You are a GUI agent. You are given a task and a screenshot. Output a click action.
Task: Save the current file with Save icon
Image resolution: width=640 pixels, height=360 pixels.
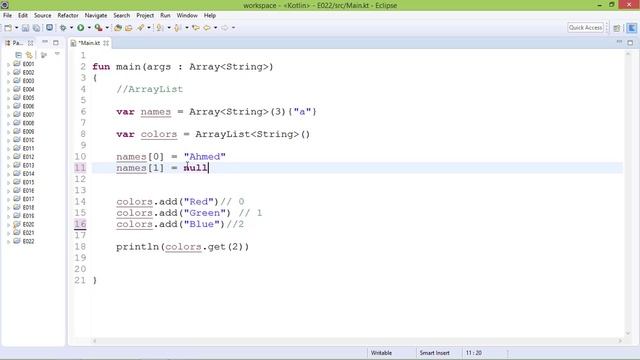25,28
